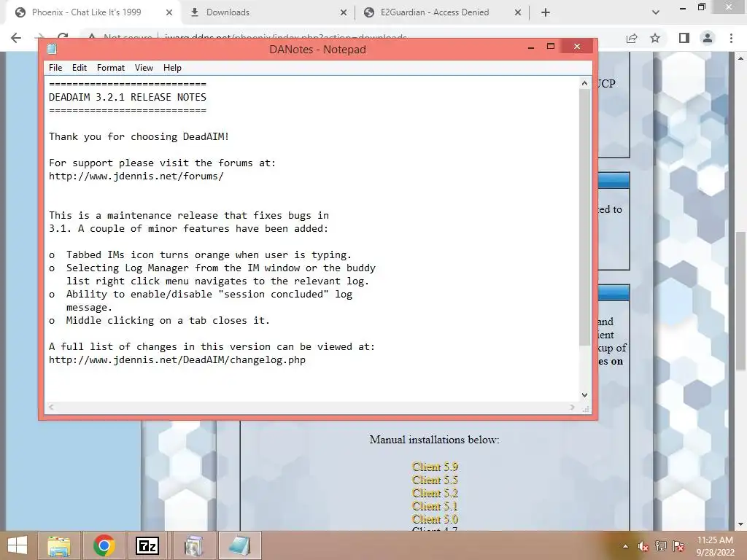Click the Notepad taskbar icon
The width and height of the screenshot is (747, 560).
tap(239, 545)
